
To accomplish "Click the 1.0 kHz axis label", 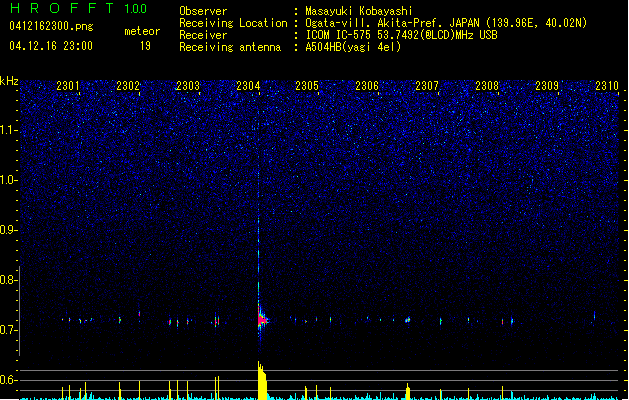I will pyautogui.click(x=9, y=180).
